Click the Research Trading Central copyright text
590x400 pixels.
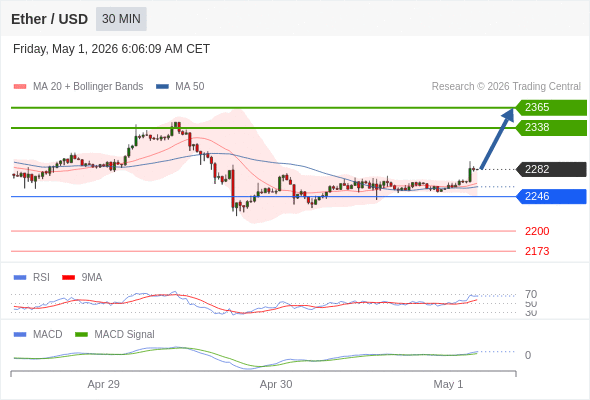506,87
